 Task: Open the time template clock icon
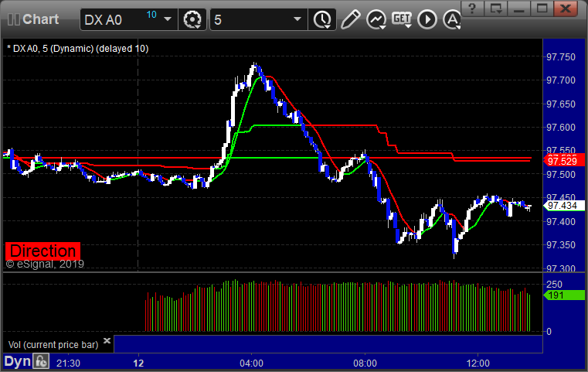tap(322, 19)
